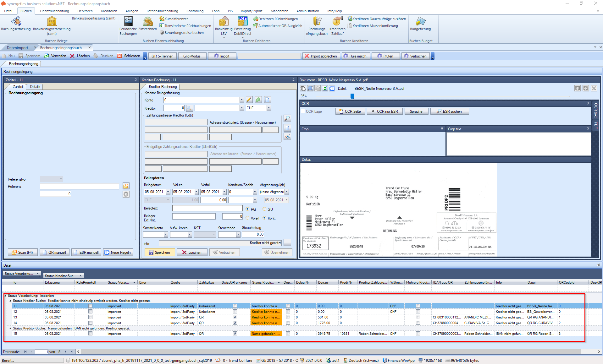Click the ESR suchen button
Screen dimensions: 603x364
pos(449,111)
